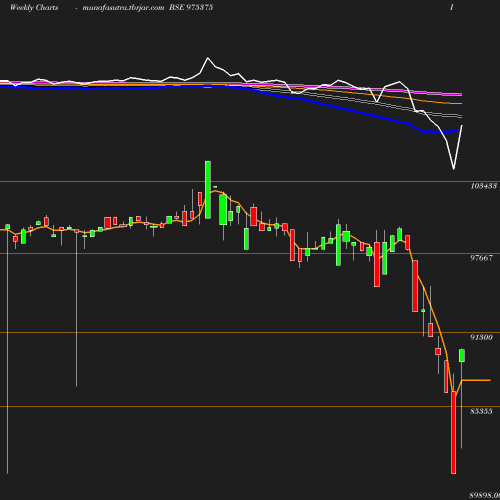Click the 'BSE 975375' symbol label
Viewport: 500px width, 500px height.
(x=191, y=7)
